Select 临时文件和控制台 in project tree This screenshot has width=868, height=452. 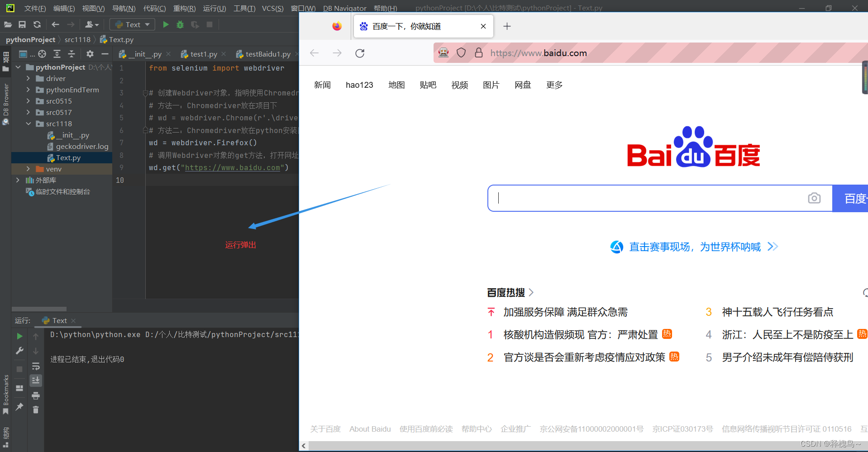coord(58,191)
